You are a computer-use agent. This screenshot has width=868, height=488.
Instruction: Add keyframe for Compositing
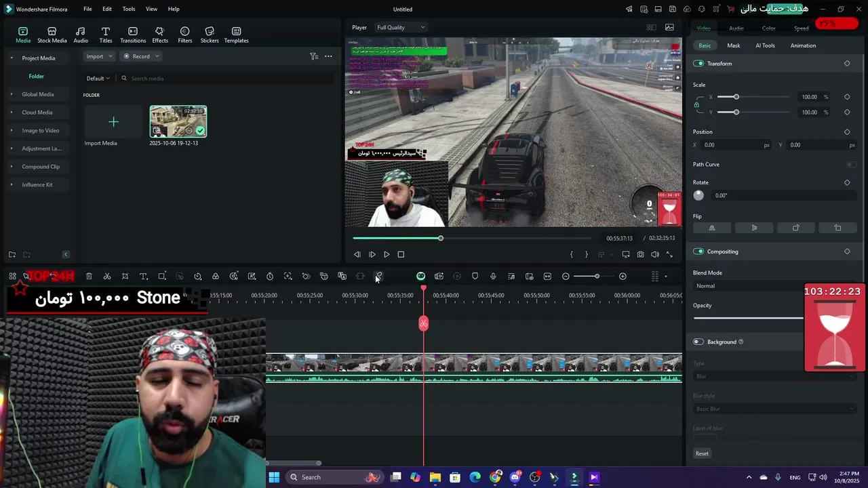click(x=847, y=251)
